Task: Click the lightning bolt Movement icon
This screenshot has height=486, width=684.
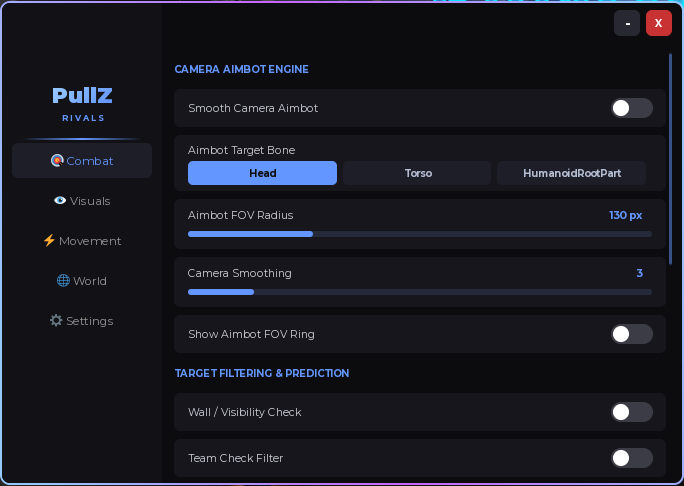Action: (49, 240)
